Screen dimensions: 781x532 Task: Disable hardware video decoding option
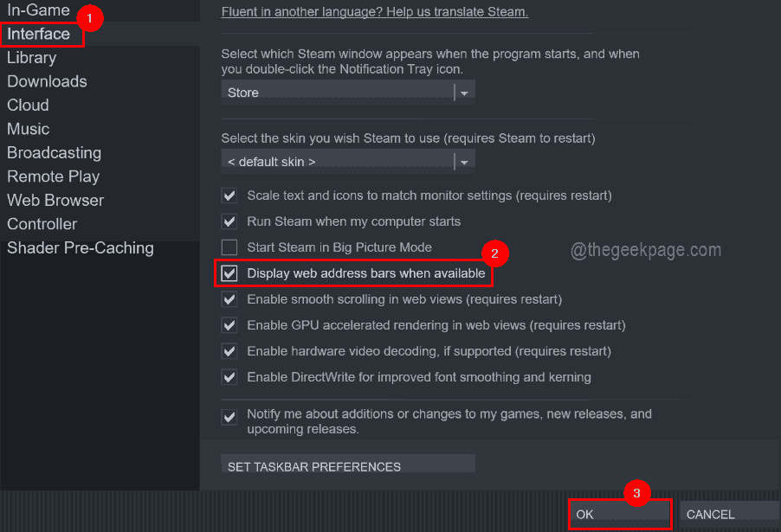click(229, 351)
